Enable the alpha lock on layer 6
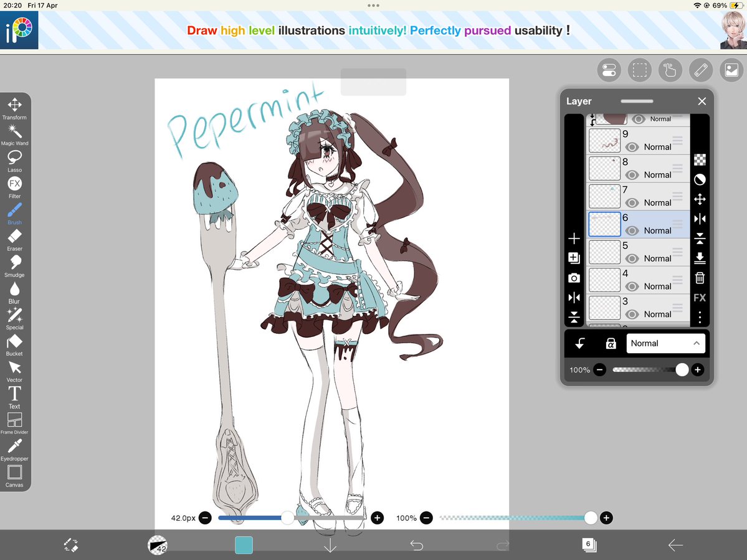The image size is (747, 560). pyautogui.click(x=611, y=343)
